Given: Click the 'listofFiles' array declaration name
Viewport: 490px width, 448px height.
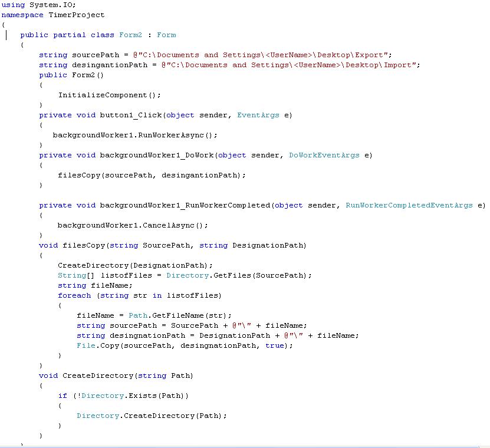Looking at the screenshot, I should (126, 275).
